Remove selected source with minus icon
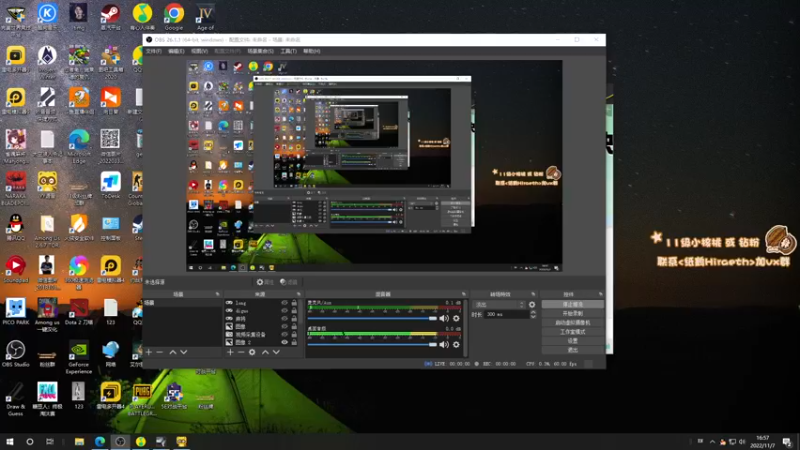Screen dimensions: 800x450 [x=241, y=352]
